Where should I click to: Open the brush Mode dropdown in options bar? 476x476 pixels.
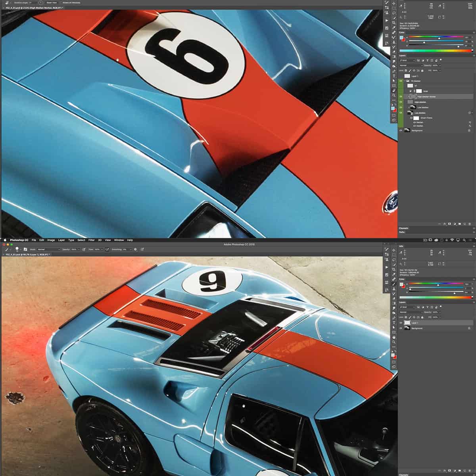(48, 250)
